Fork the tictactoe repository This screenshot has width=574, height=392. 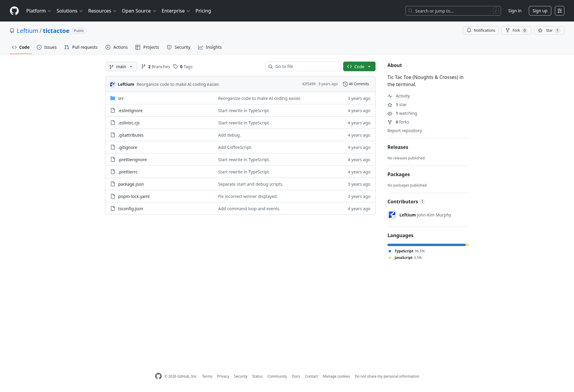(x=516, y=30)
